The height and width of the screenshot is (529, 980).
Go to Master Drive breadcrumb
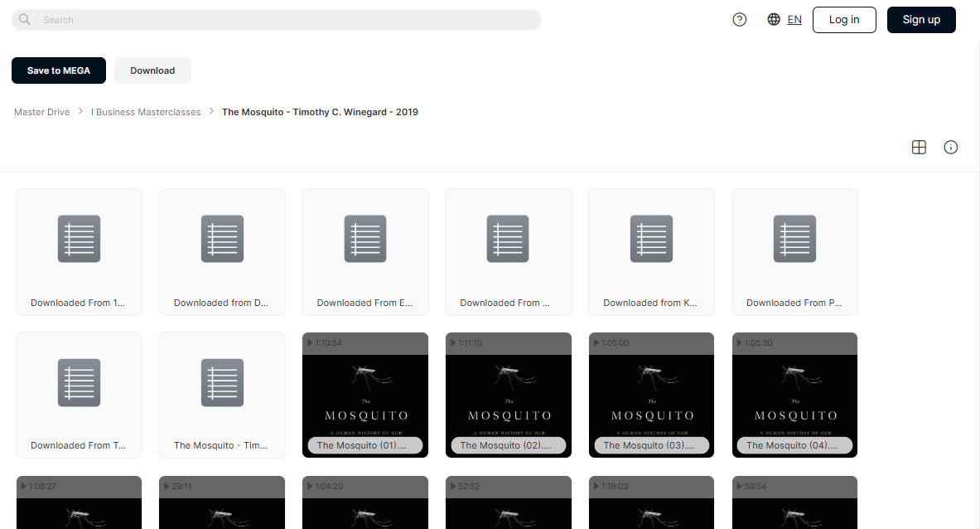(x=42, y=112)
